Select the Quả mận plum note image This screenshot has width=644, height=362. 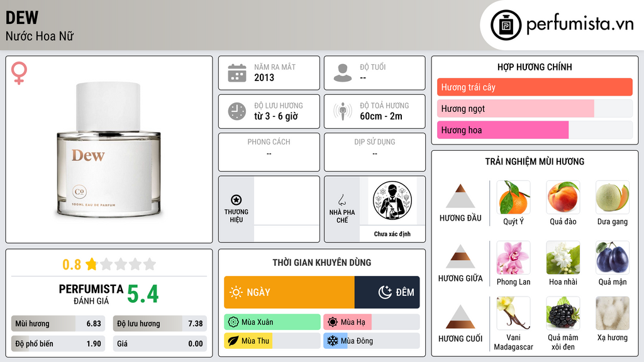613,258
